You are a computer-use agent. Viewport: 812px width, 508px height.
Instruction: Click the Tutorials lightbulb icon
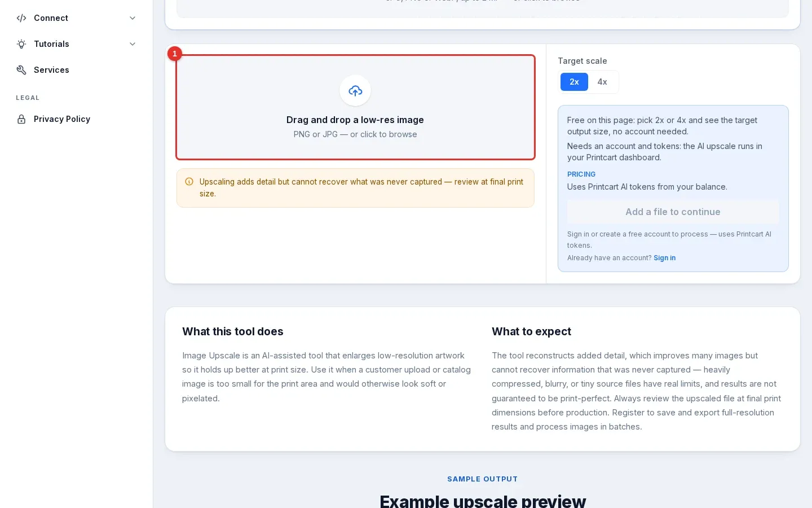[21, 44]
